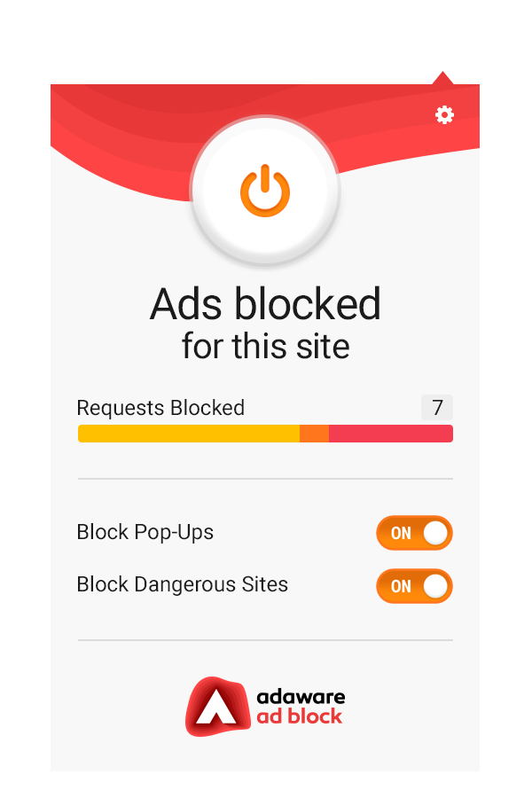Screen dimensions: 532x798
Task: Click the "for this site" subtitle text
Action: 265,346
